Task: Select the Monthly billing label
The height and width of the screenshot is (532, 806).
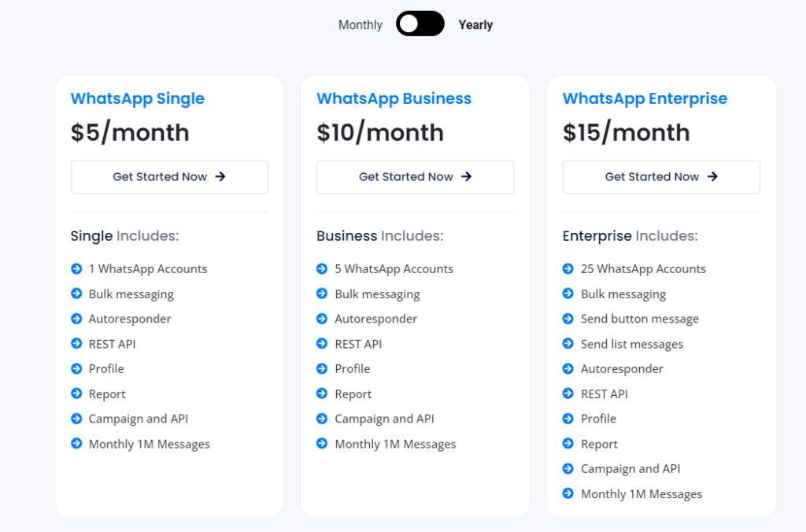Action: coord(360,25)
